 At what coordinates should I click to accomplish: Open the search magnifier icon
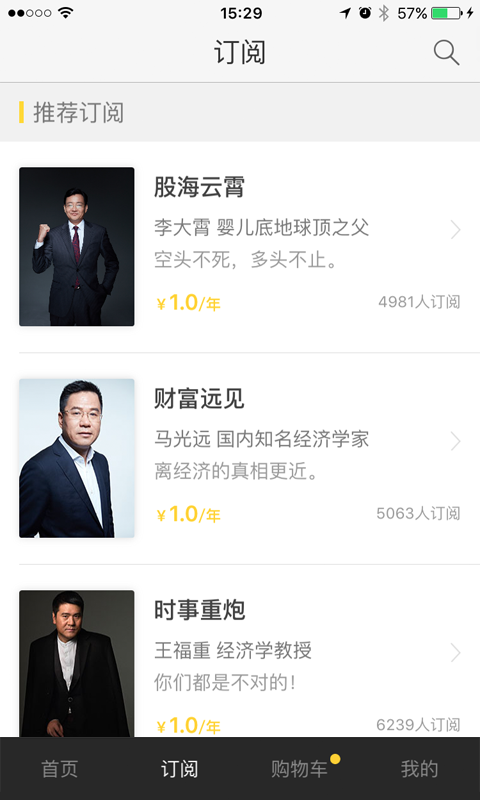(446, 53)
